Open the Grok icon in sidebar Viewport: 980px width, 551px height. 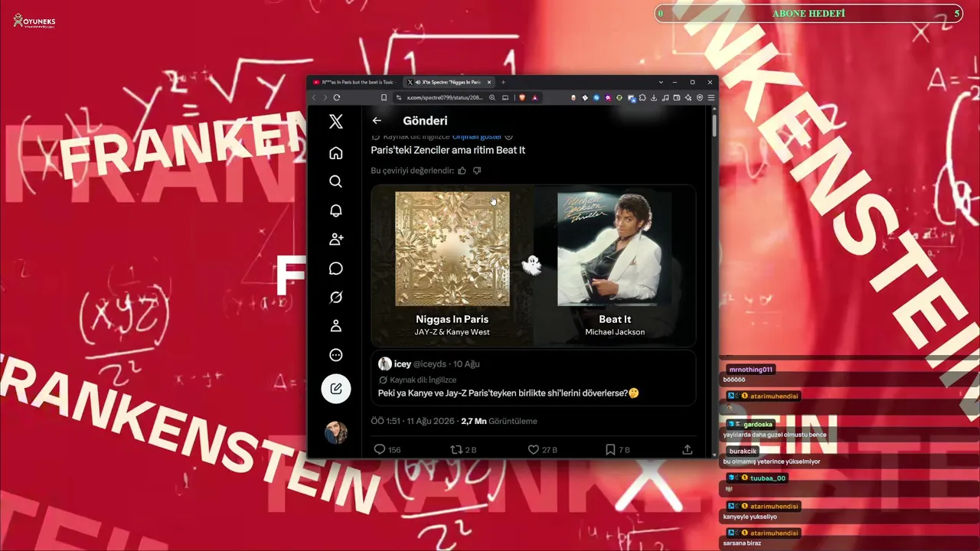[335, 298]
